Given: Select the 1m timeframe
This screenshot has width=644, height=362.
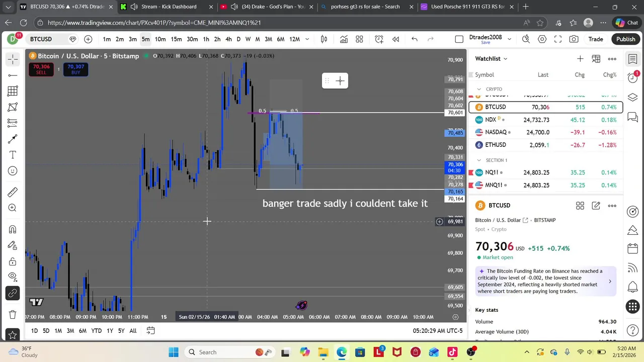Looking at the screenshot, I should pos(107,39).
